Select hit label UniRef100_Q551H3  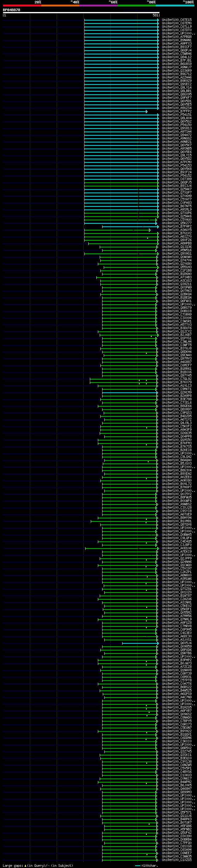(177, 267)
